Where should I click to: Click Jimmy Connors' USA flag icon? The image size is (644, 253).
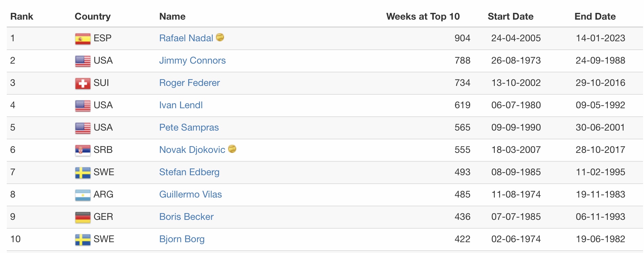(x=83, y=61)
